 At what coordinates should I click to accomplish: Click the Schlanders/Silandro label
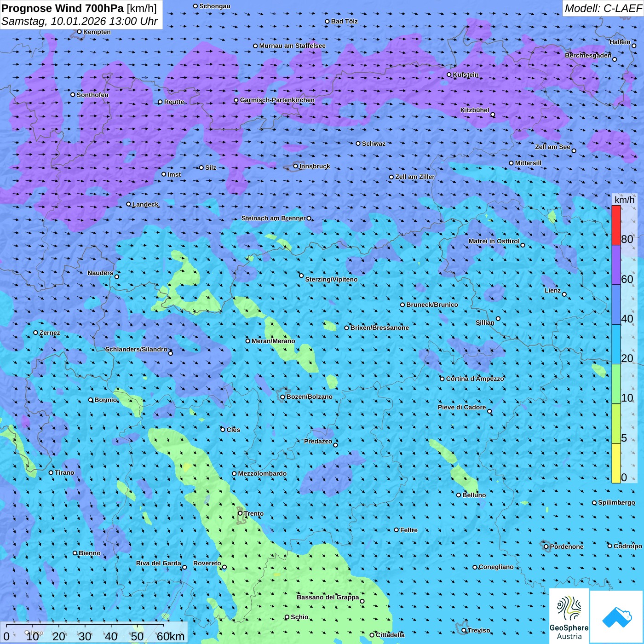tap(136, 349)
